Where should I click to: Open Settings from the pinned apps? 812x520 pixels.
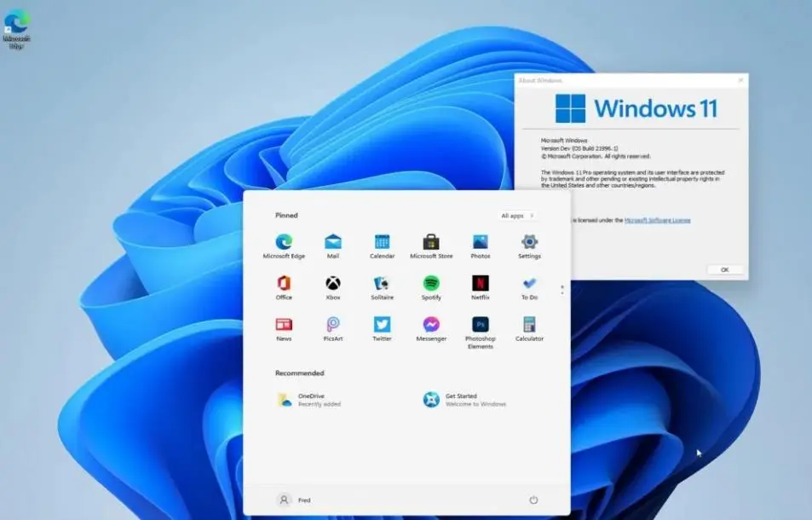click(x=529, y=246)
